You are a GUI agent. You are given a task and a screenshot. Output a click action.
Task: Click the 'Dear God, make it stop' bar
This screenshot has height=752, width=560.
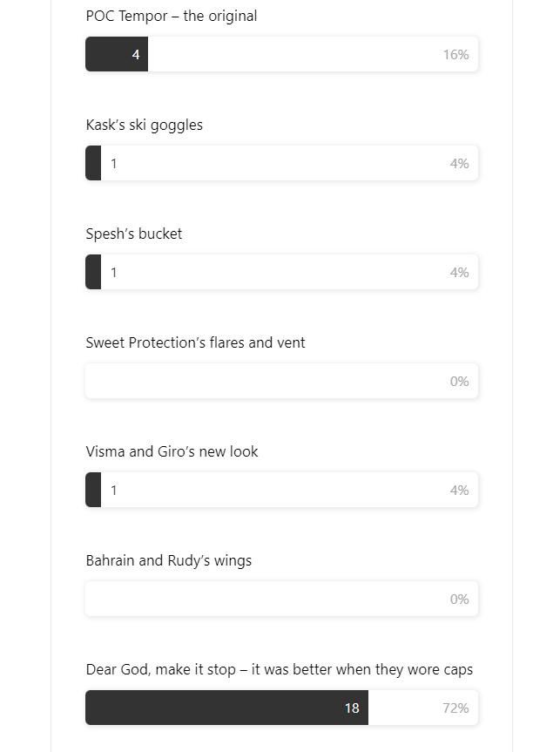282,708
